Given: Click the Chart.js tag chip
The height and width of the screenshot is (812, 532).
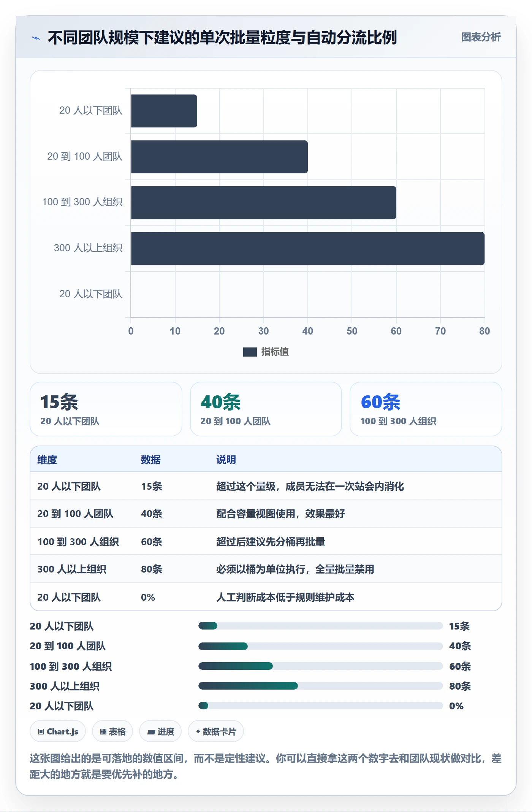Looking at the screenshot, I should [58, 731].
